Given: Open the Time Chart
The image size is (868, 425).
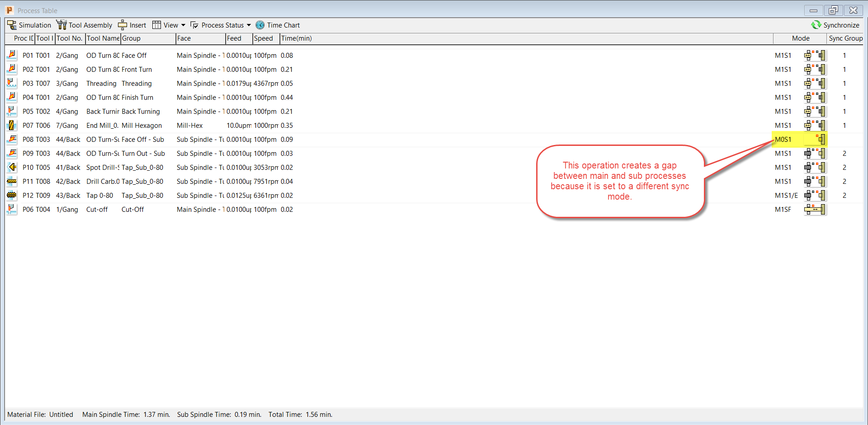Looking at the screenshot, I should [278, 25].
